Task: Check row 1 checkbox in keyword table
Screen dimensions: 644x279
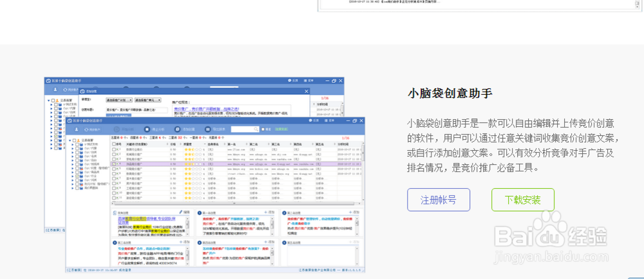Action: click(114, 149)
